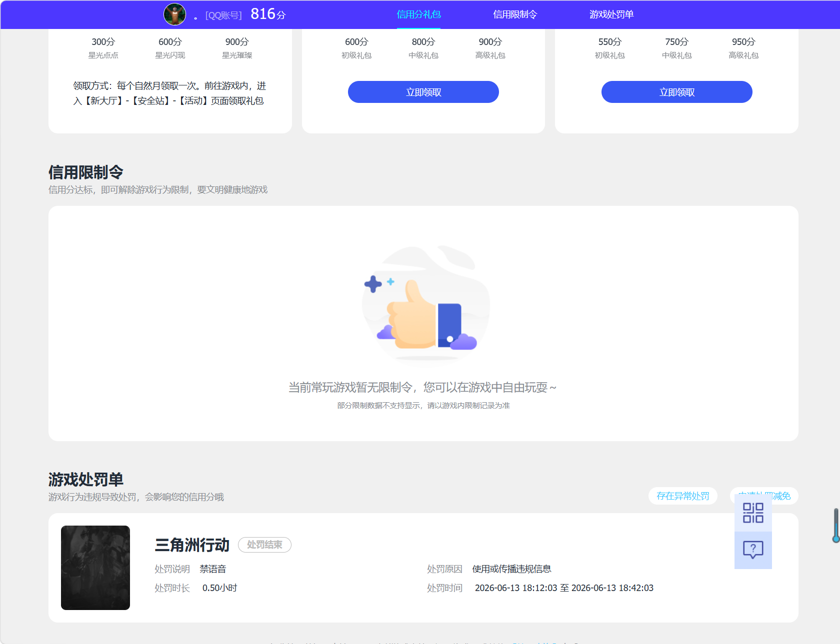This screenshot has height=644, width=840.
Task: Select the 600分 星光闪现 tier
Action: click(170, 48)
